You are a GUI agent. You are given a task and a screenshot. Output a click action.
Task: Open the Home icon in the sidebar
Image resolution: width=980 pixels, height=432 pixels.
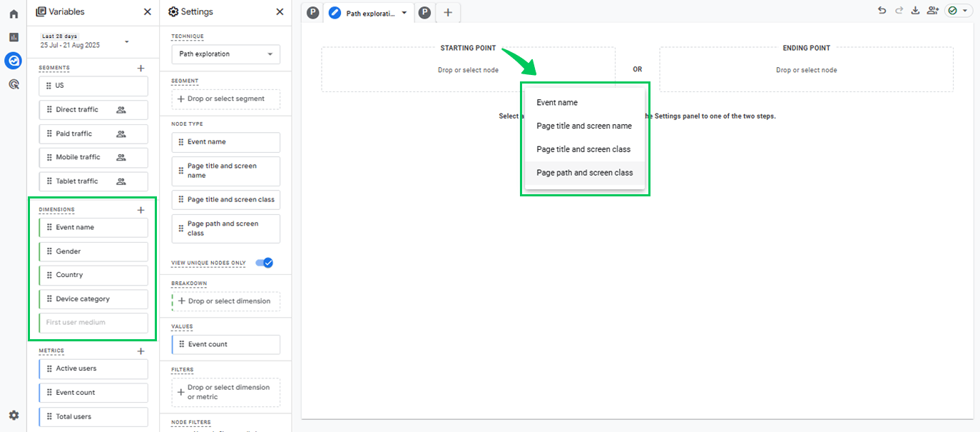point(14,14)
